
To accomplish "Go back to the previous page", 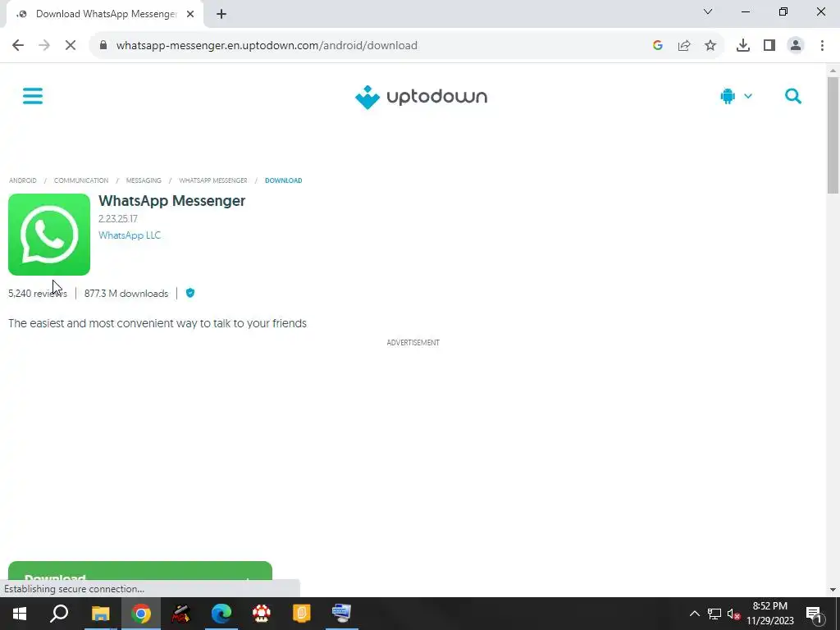I will click(x=18, y=46).
